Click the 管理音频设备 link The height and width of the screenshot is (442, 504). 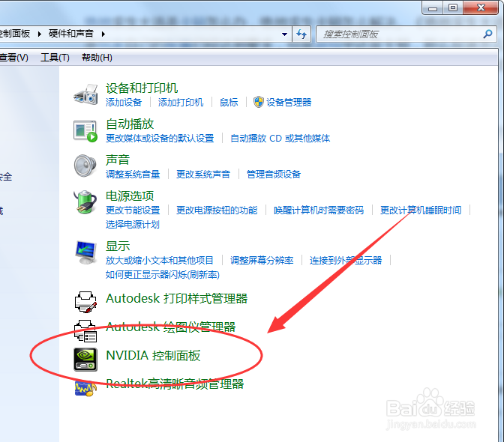point(274,175)
